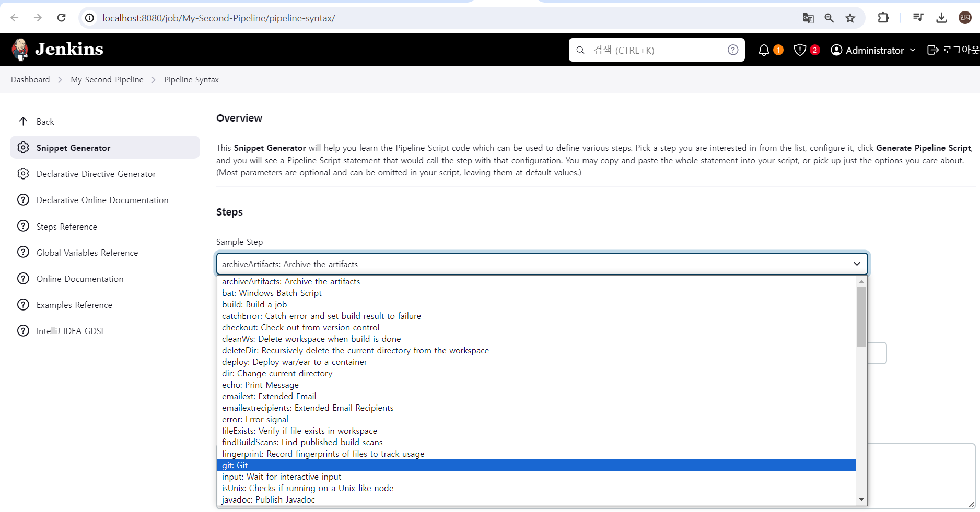This screenshot has width=980, height=512.
Task: Click the search help question mark icon
Action: point(733,50)
